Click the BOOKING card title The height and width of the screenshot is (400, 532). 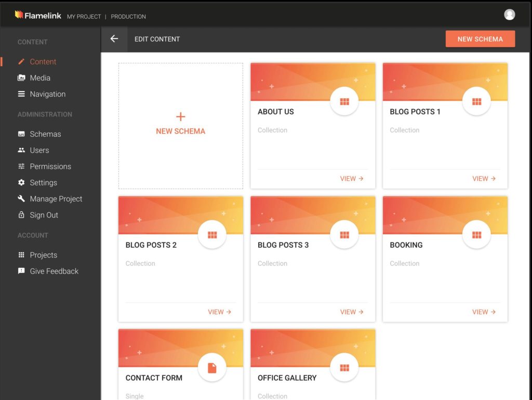point(406,245)
